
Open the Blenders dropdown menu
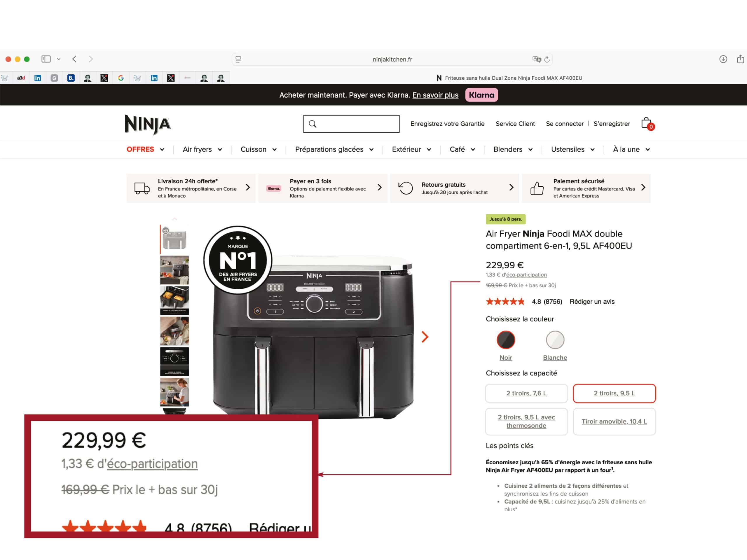pyautogui.click(x=513, y=149)
